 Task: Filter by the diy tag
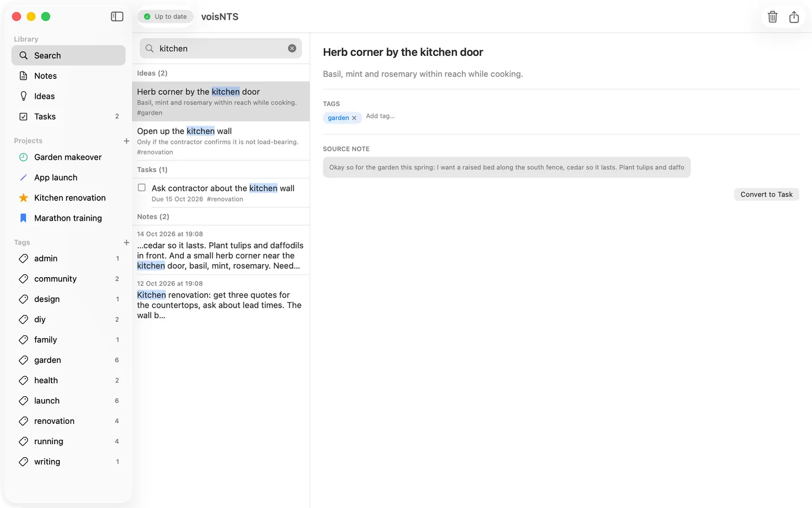pyautogui.click(x=68, y=319)
